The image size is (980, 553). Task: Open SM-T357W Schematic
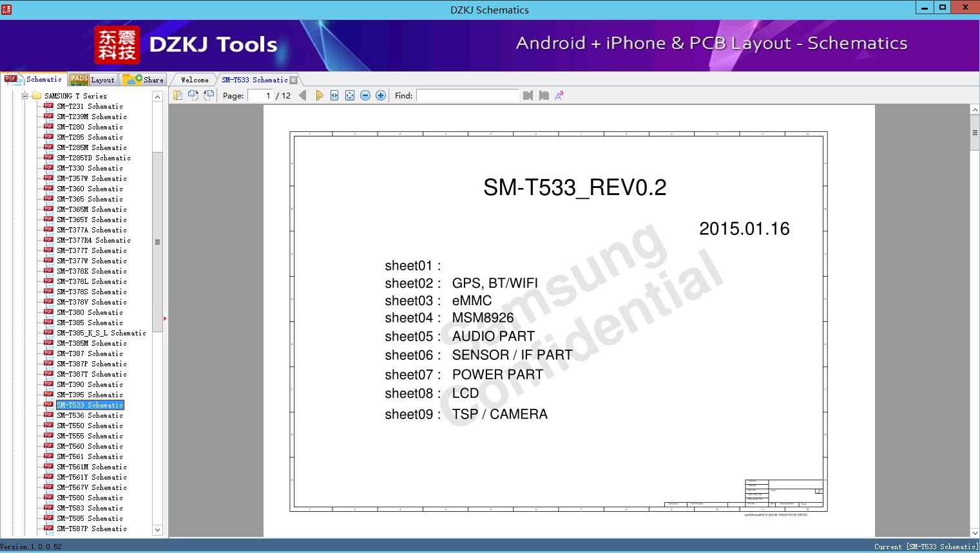91,178
